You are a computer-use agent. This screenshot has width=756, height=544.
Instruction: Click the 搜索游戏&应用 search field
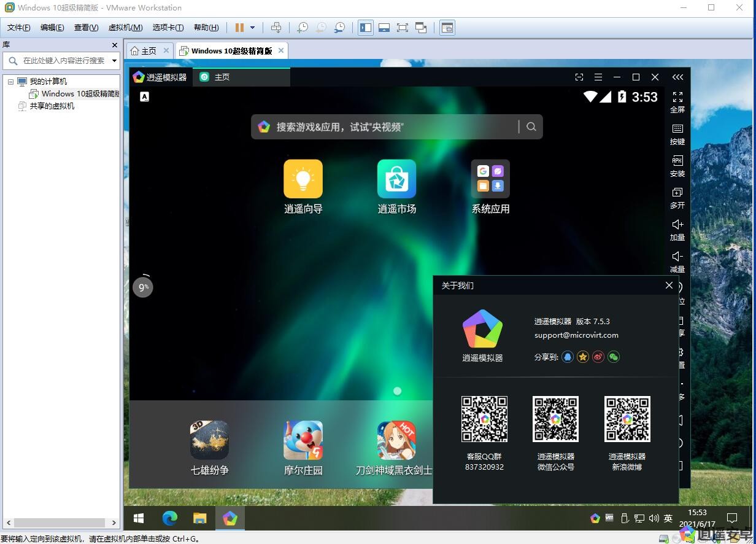pyautogui.click(x=393, y=127)
